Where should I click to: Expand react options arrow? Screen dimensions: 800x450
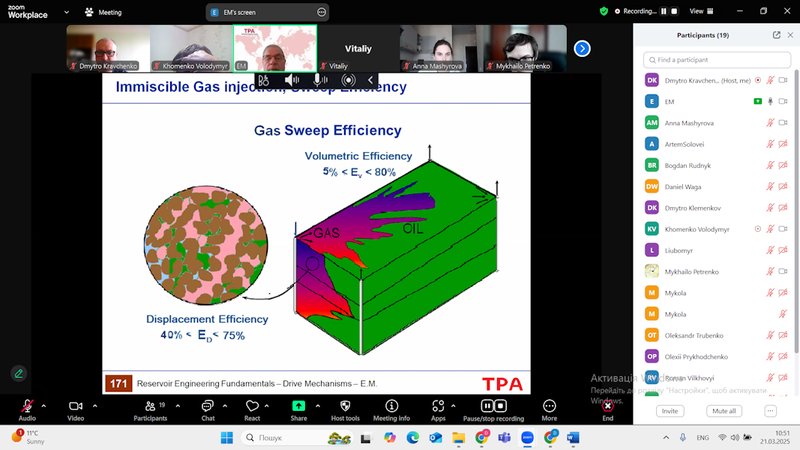click(x=266, y=406)
